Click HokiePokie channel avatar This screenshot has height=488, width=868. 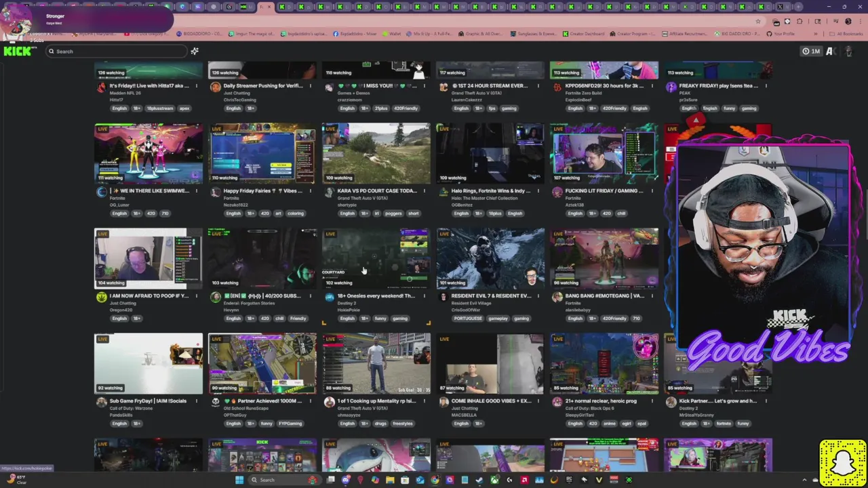(329, 297)
